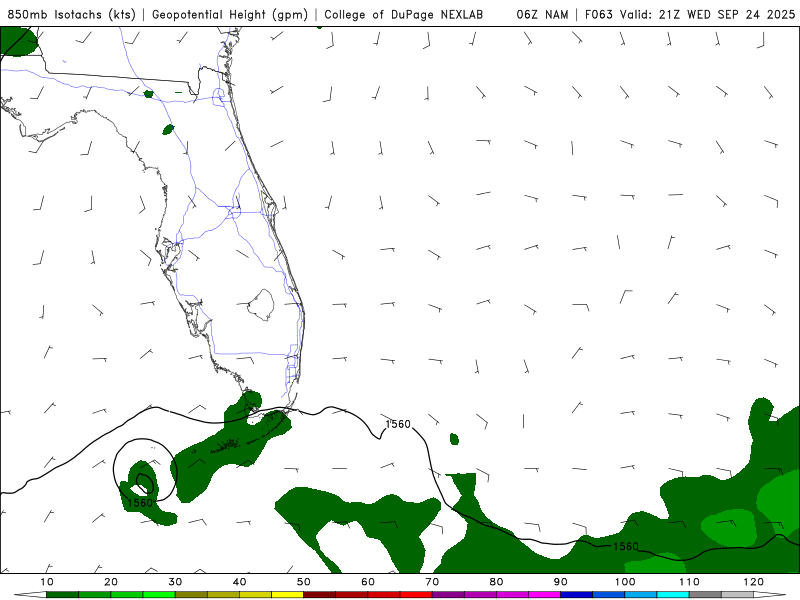Select the dark green 10–15 kt legend swatch
Screen dimensions: 800x600
(62, 595)
